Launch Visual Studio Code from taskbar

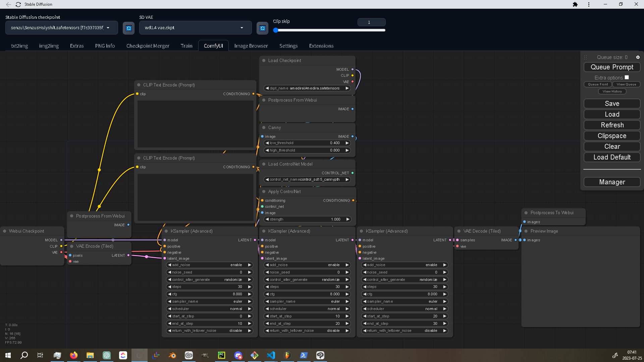click(271, 355)
